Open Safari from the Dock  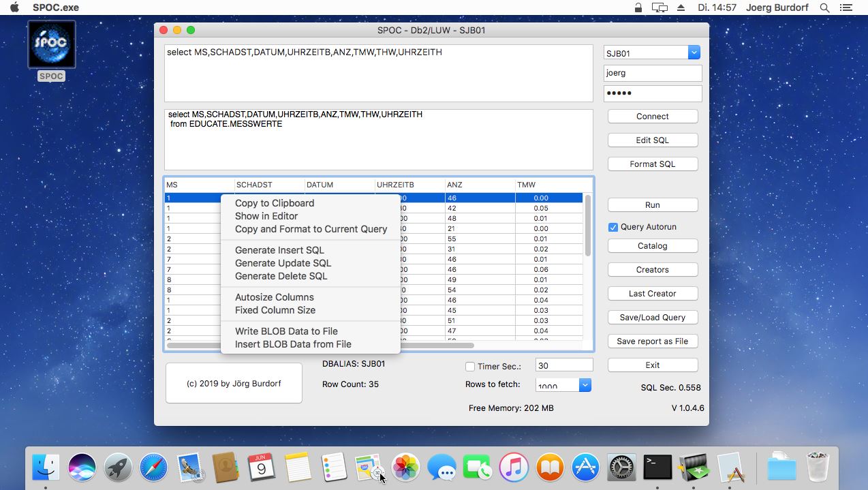(153, 468)
